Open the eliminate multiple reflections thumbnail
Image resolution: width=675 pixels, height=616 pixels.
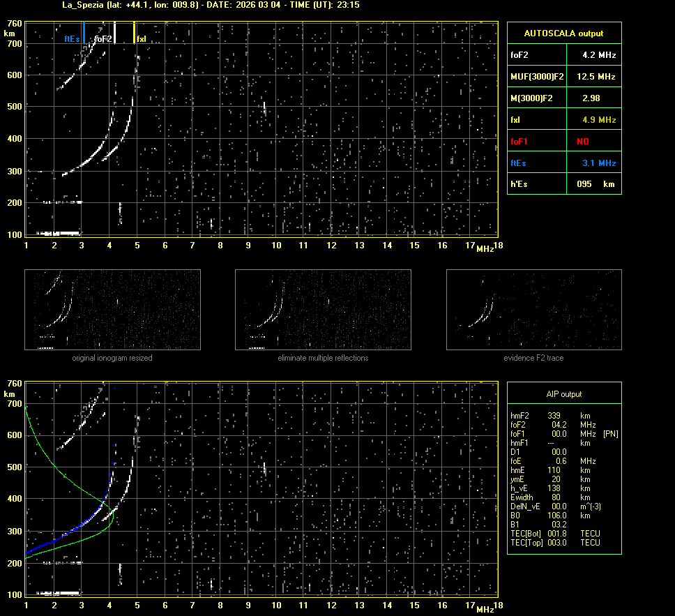[x=323, y=310]
